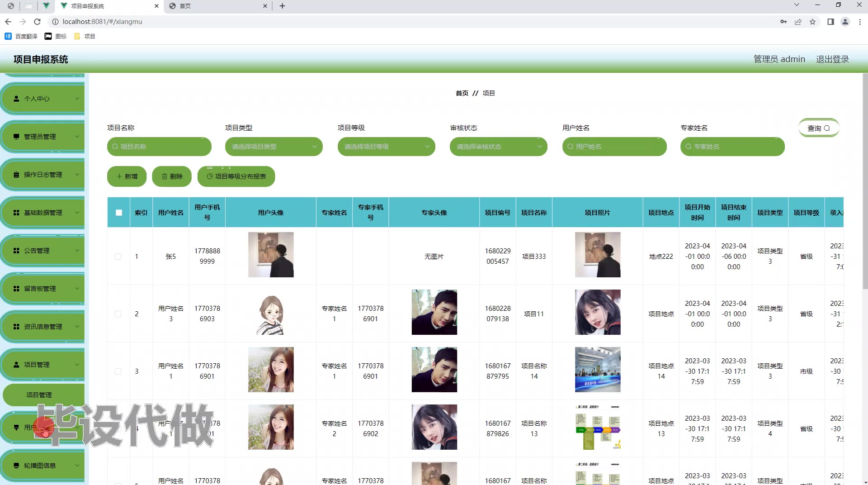Collapse the 项目管理 parent menu
Image resolution: width=868 pixels, height=485 pixels.
tap(43, 365)
